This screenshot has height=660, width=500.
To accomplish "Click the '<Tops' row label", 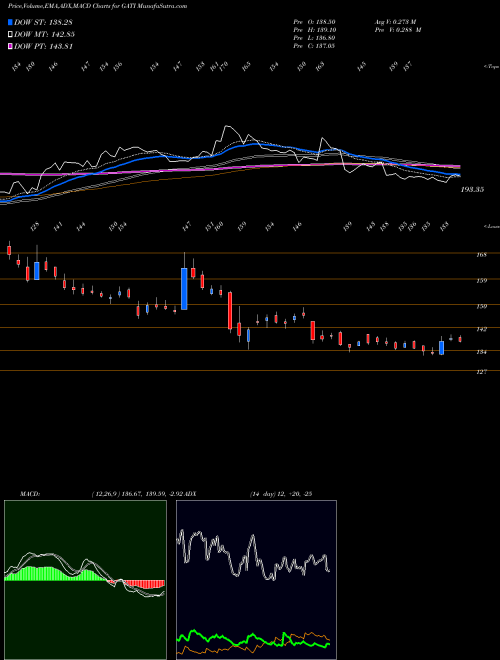I will click(x=491, y=67).
